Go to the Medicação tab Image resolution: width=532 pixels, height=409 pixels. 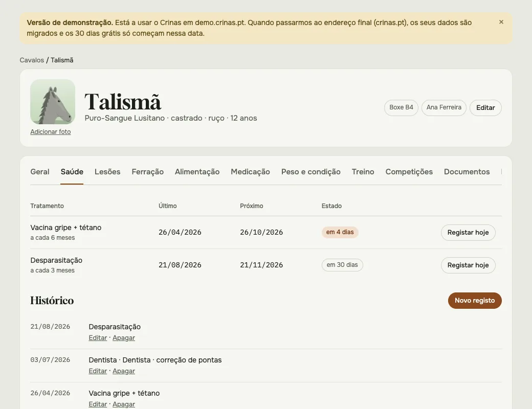tap(250, 172)
